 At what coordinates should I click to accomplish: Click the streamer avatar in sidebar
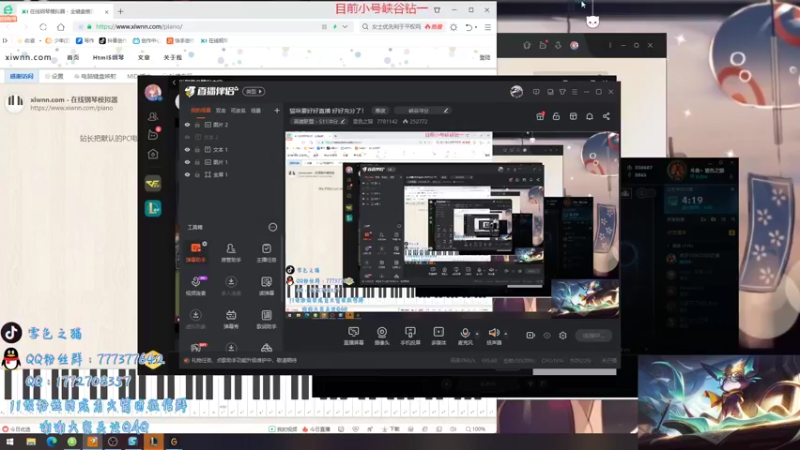153,93
